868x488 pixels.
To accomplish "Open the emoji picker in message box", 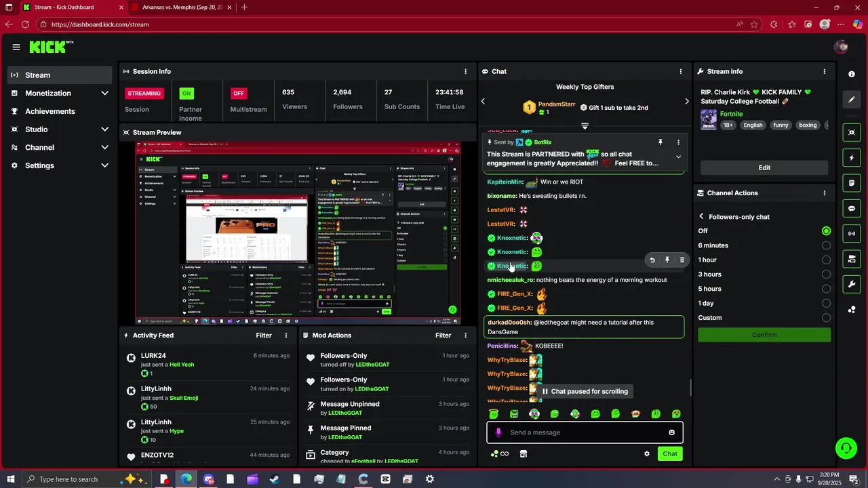I will [x=671, y=432].
